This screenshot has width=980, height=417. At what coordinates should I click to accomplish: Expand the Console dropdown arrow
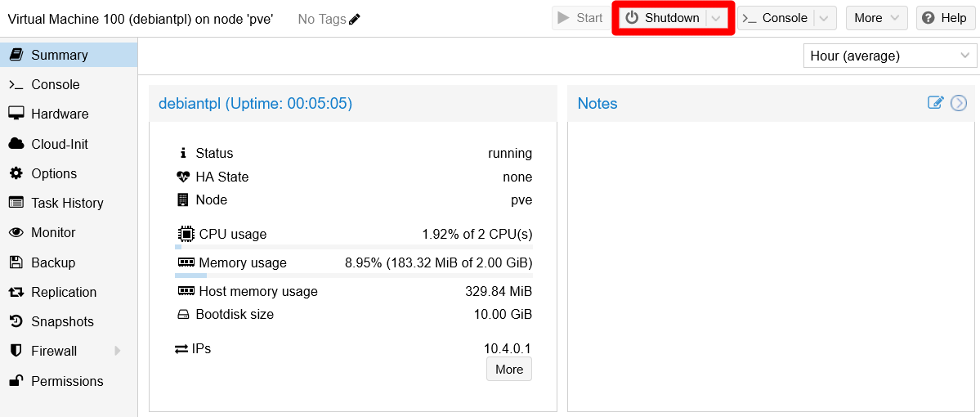[824, 18]
